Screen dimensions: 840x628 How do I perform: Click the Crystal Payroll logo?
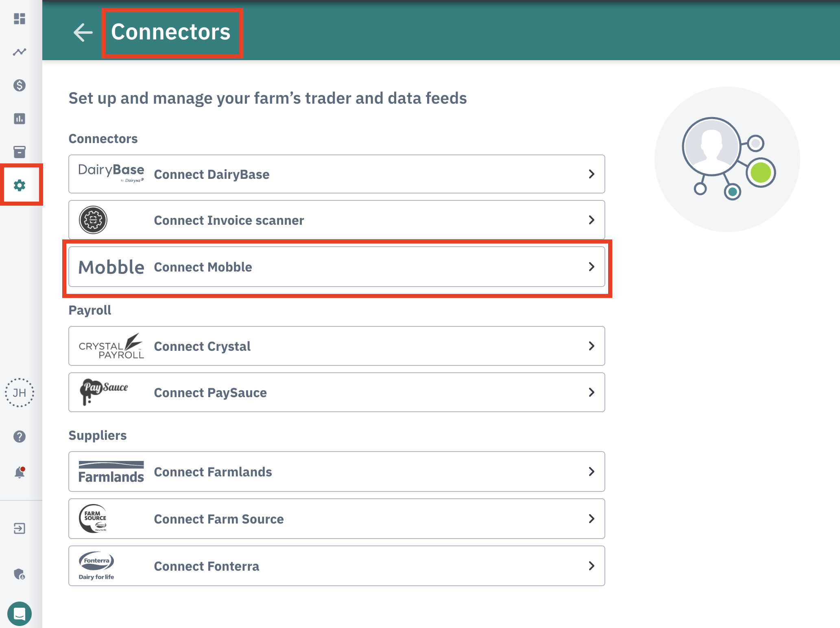[111, 346]
